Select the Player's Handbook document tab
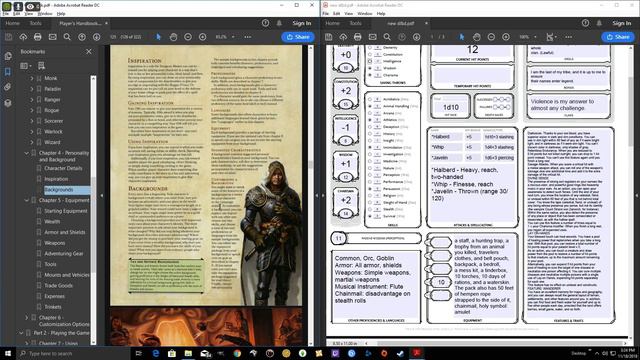This screenshot has width=640, height=360. (x=80, y=23)
